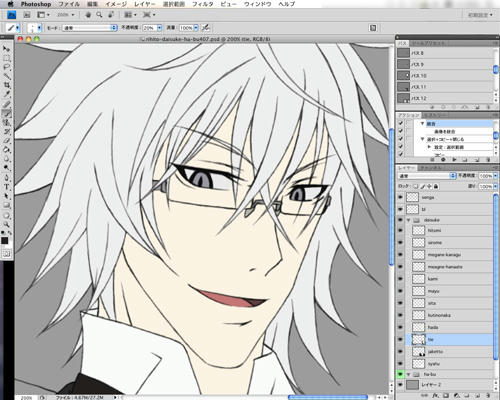Click the blue Ps application icon

click(x=11, y=15)
